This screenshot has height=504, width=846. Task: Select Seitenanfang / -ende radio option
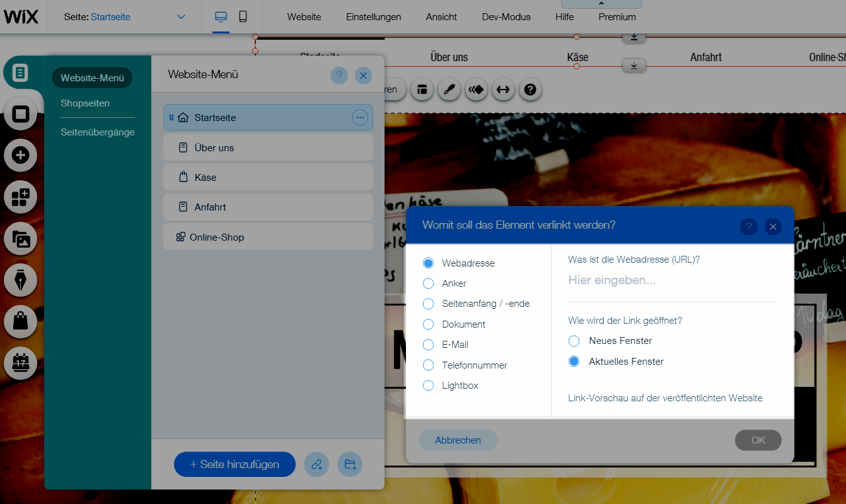click(x=429, y=304)
